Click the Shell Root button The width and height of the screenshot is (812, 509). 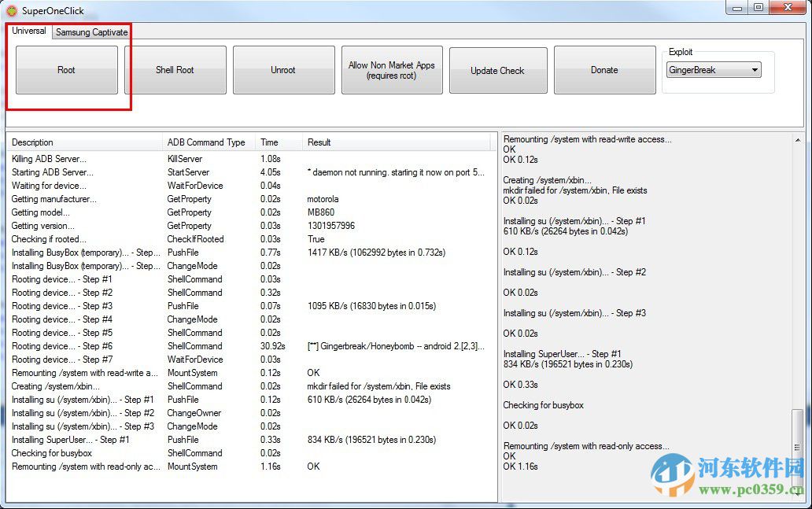(x=175, y=70)
